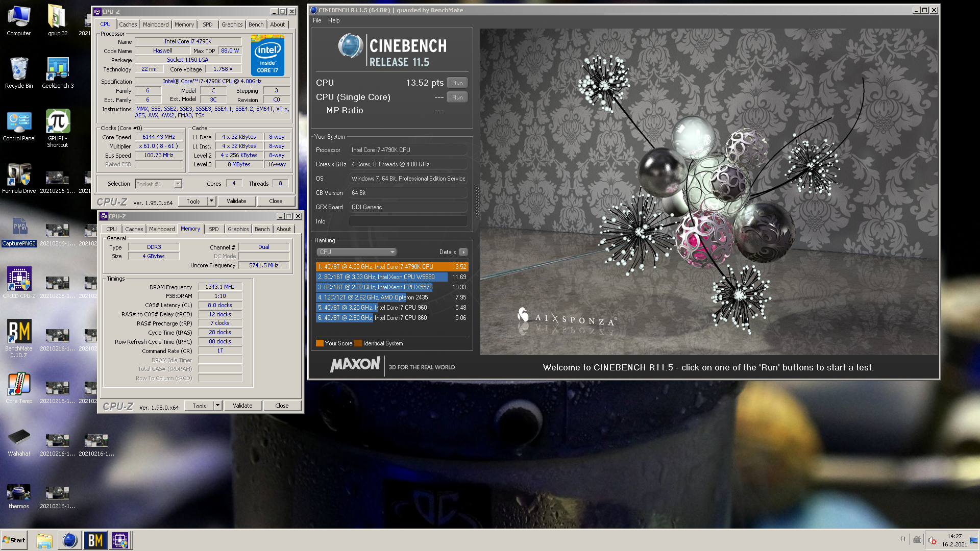
Task: Open the Wahaha! chip icon
Action: tap(19, 442)
